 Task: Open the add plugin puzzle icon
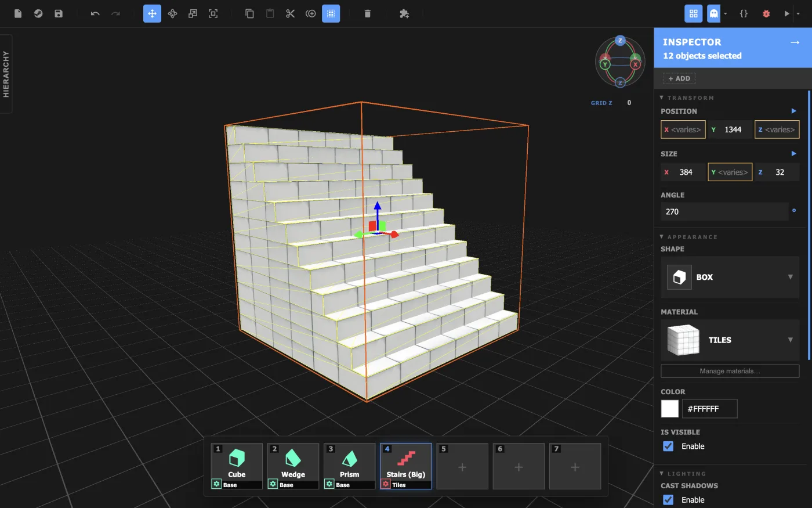(404, 13)
